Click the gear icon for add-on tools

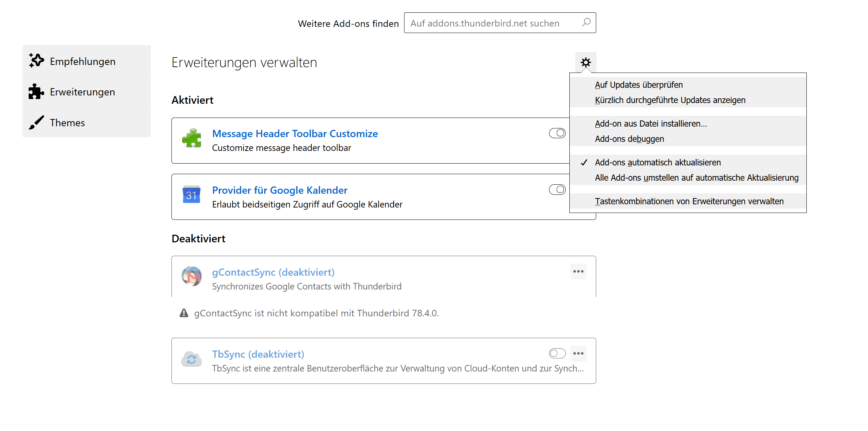pos(585,62)
